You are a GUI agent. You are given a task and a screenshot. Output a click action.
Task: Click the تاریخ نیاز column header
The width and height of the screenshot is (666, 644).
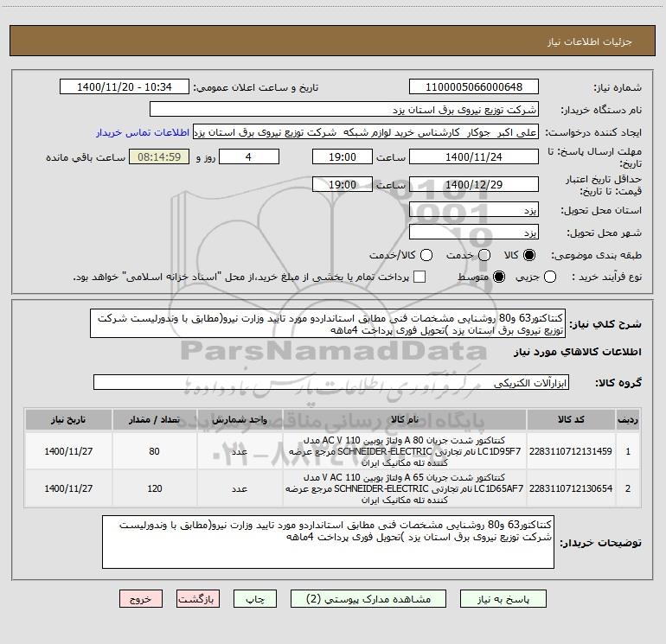tap(68, 420)
